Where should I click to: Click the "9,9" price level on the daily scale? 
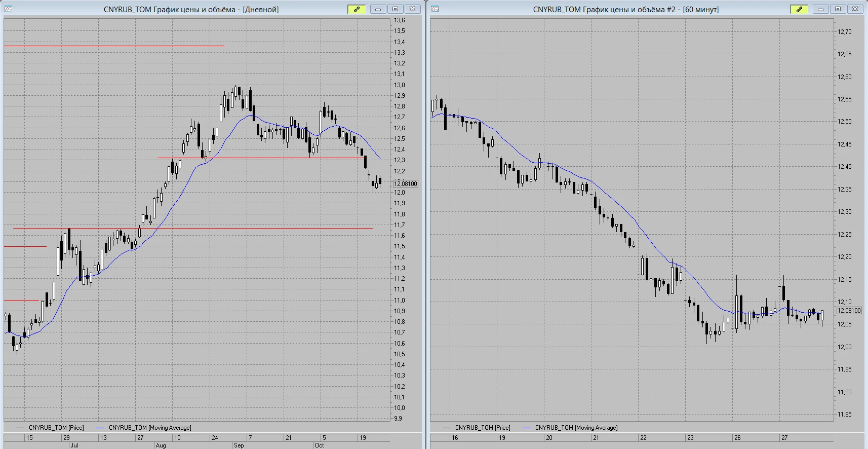pyautogui.click(x=398, y=419)
